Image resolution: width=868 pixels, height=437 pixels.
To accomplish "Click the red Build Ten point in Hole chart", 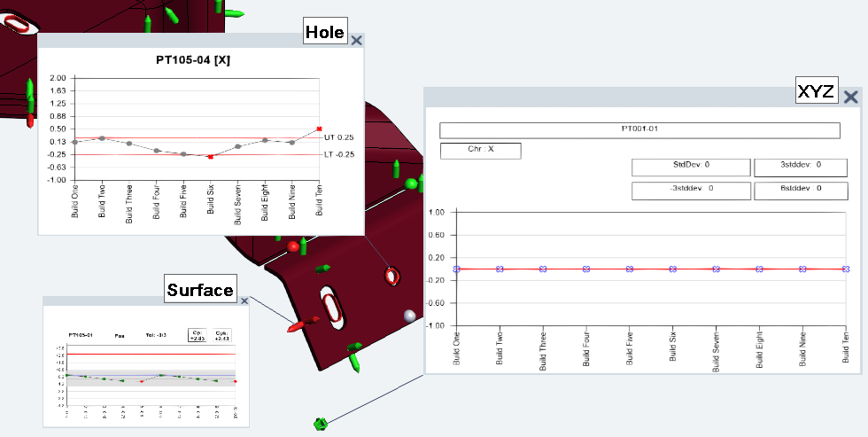I will [319, 129].
